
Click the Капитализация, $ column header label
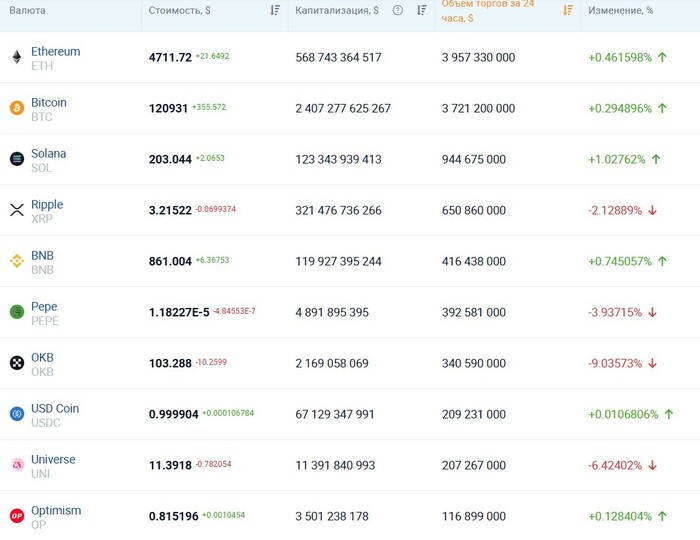[x=337, y=10]
